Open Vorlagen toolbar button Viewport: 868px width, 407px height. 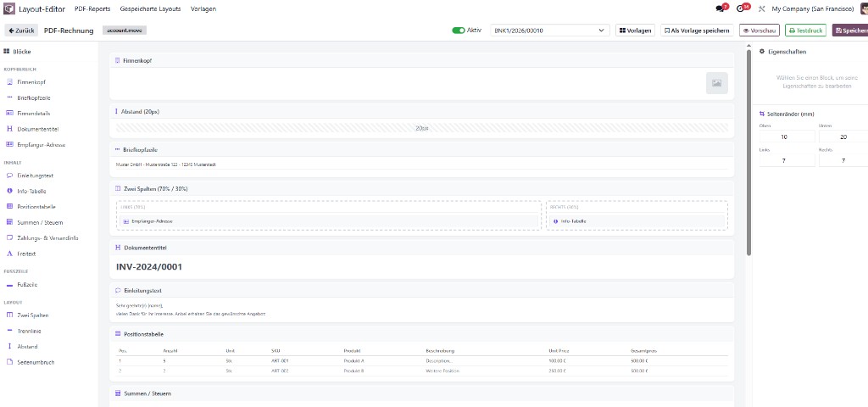coord(636,31)
